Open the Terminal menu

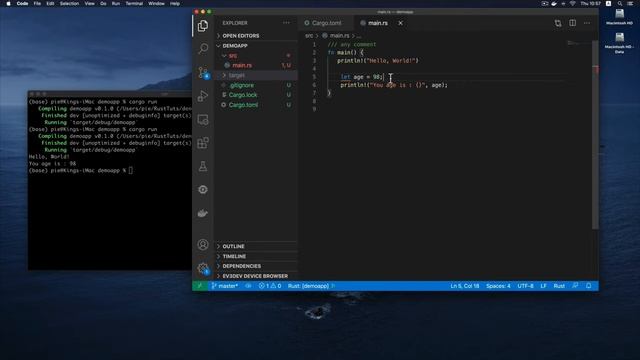pos(134,3)
